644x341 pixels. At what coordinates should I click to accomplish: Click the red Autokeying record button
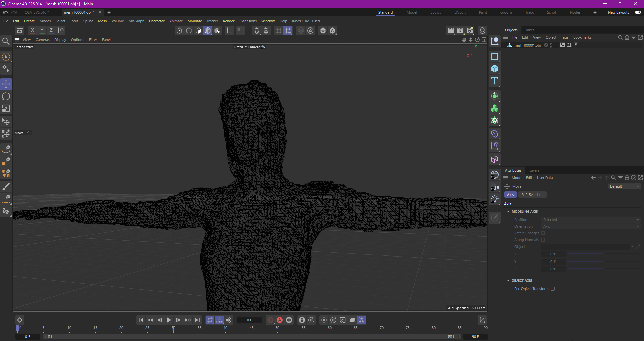point(280,320)
